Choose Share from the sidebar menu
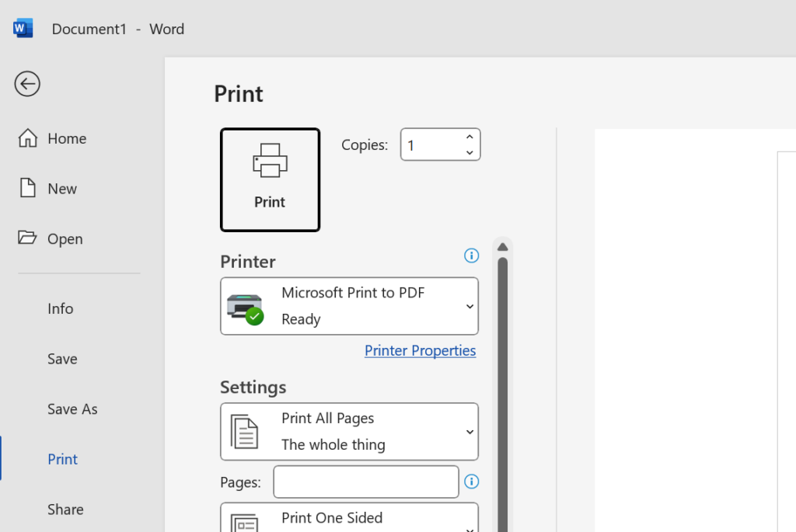Viewport: 796px width, 532px height. click(x=65, y=509)
